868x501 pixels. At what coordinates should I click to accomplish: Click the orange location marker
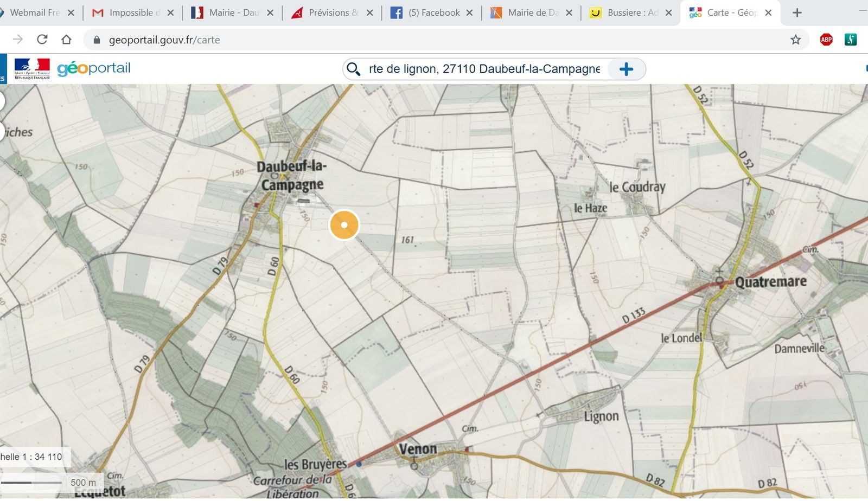(x=344, y=224)
